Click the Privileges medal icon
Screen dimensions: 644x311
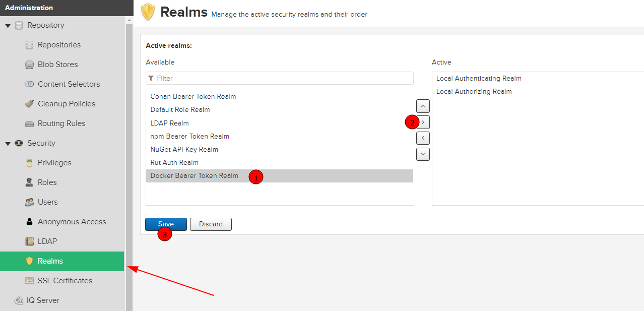(x=29, y=163)
